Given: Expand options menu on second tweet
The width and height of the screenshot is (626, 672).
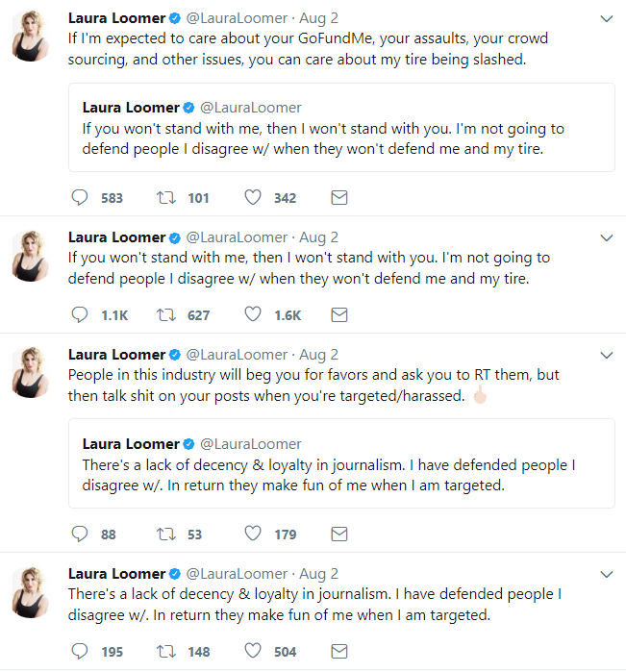Looking at the screenshot, I should (606, 237).
